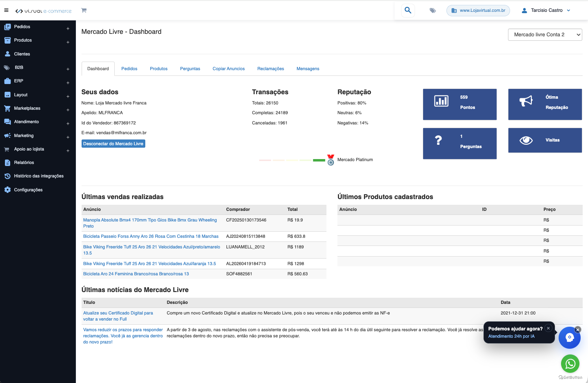Click the Apoio ao lojista icon

[x=7, y=149]
